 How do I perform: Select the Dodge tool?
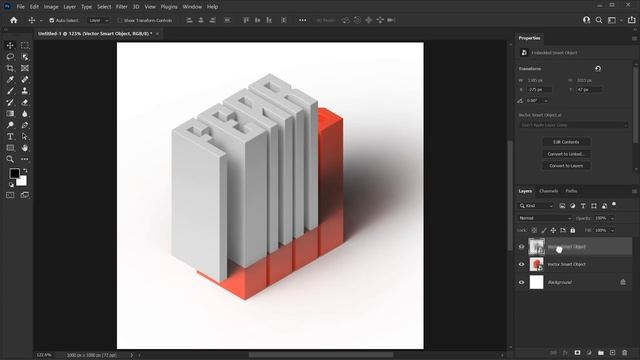pyautogui.click(x=10, y=125)
